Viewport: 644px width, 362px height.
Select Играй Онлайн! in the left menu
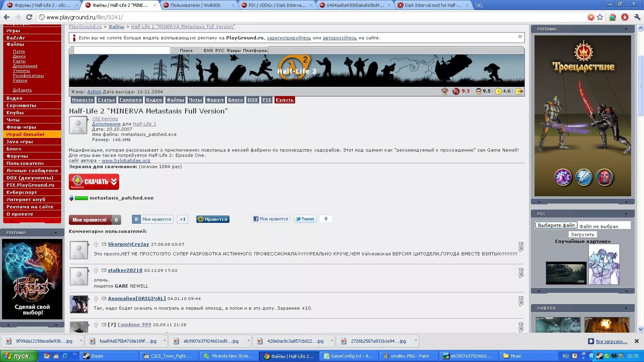pos(32,134)
